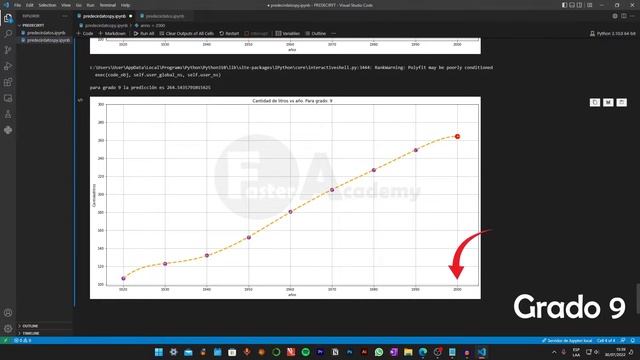Screen dimensions: 640x360
Task: Select predecirdatospy.ipynb in the Explorer tree
Action: pos(46,40)
